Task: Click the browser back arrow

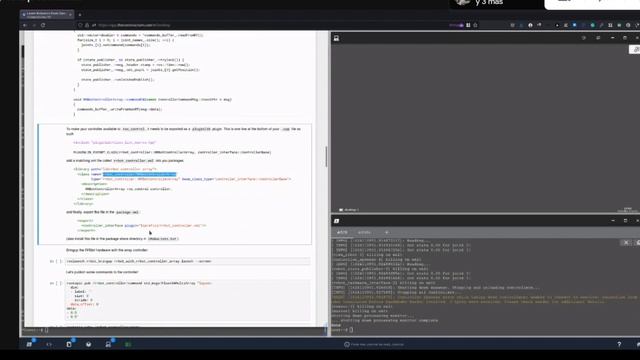Action: pyautogui.click(x=25, y=25)
